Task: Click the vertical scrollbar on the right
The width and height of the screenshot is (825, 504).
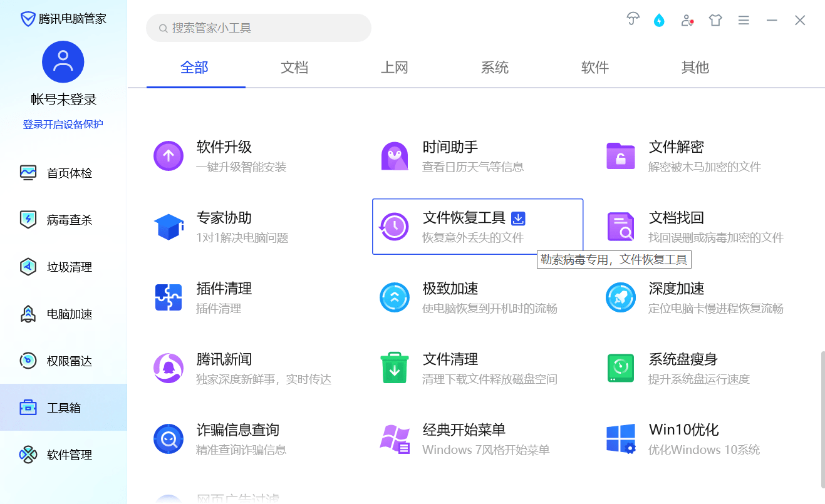Action: (x=822, y=418)
